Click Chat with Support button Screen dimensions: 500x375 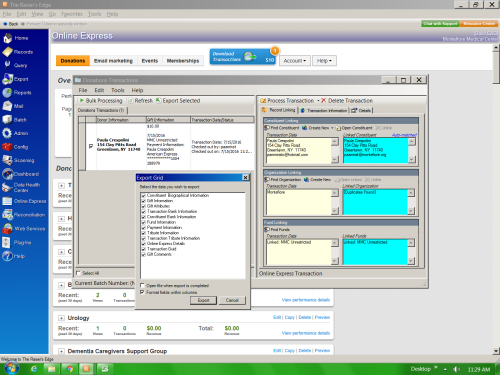tap(440, 24)
